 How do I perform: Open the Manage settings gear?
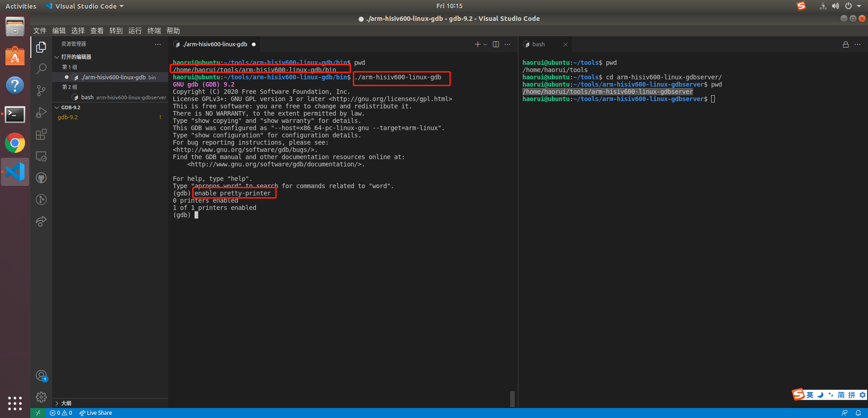(x=41, y=397)
